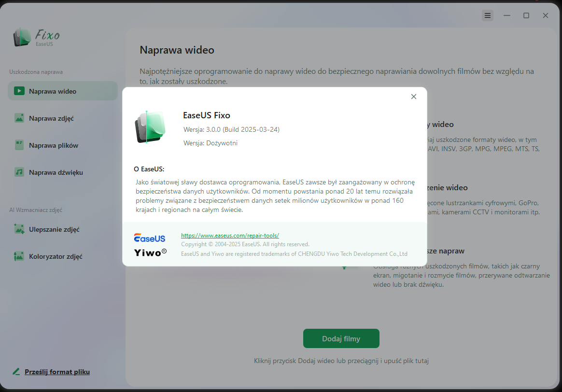Viewport: 562px width, 392px height.
Task: Close the EaseUS Fixo about dialog
Action: click(414, 97)
